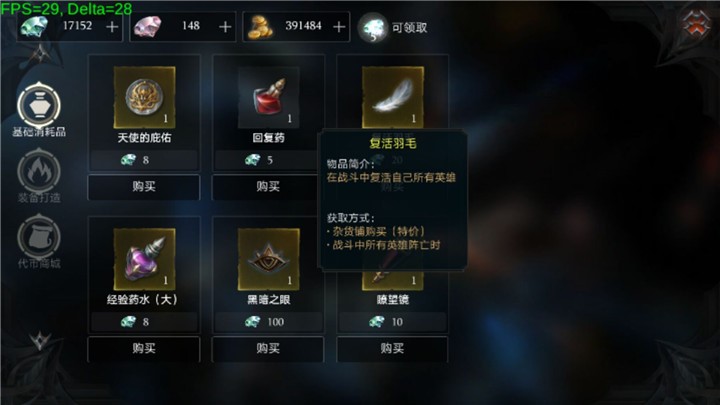720x405 pixels.
Task: Select the 回复药 red potion icon
Action: point(269,97)
